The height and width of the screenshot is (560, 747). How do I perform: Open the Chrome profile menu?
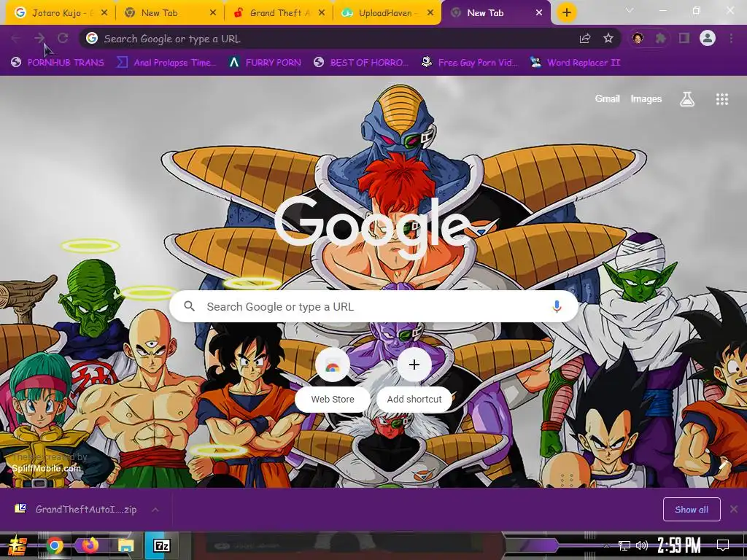coord(708,38)
